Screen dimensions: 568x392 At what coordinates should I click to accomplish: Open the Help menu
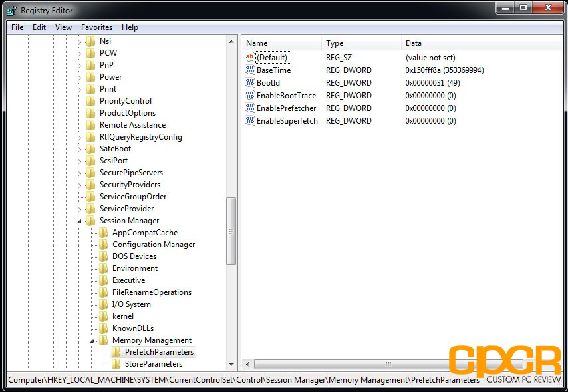[x=130, y=27]
